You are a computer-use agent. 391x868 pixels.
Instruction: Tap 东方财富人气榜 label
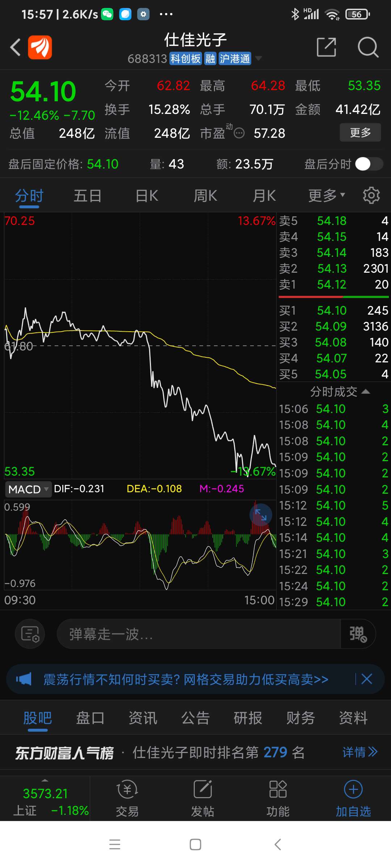coord(64,753)
